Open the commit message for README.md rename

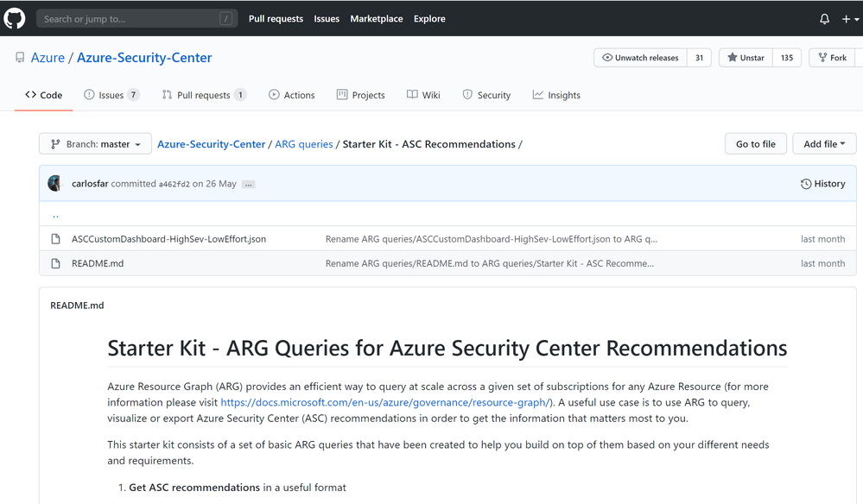coord(490,263)
